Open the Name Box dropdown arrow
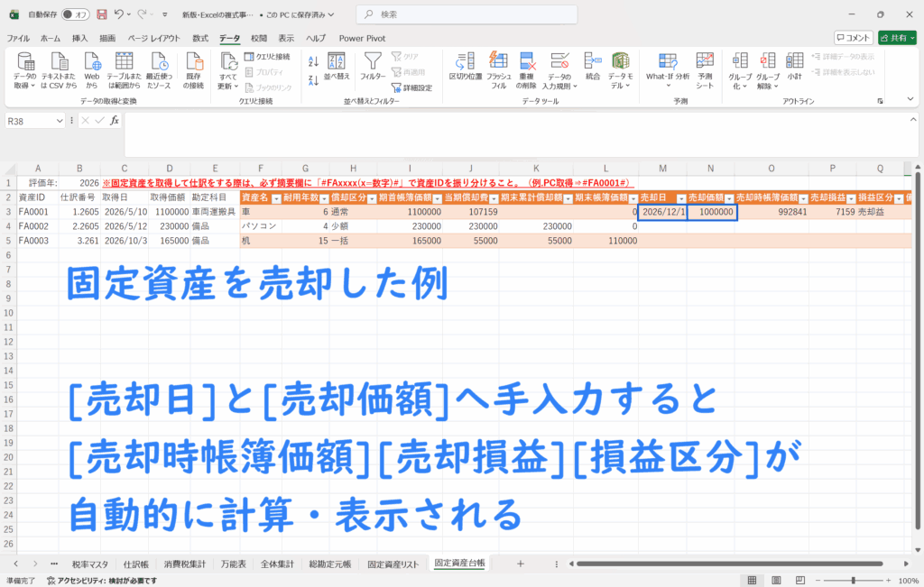Image resolution: width=924 pixels, height=587 pixels. 60,121
